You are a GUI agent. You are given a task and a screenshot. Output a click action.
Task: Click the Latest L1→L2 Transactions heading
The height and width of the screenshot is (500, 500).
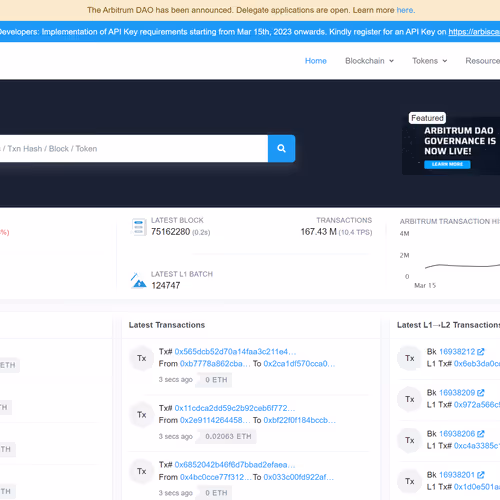point(448,325)
